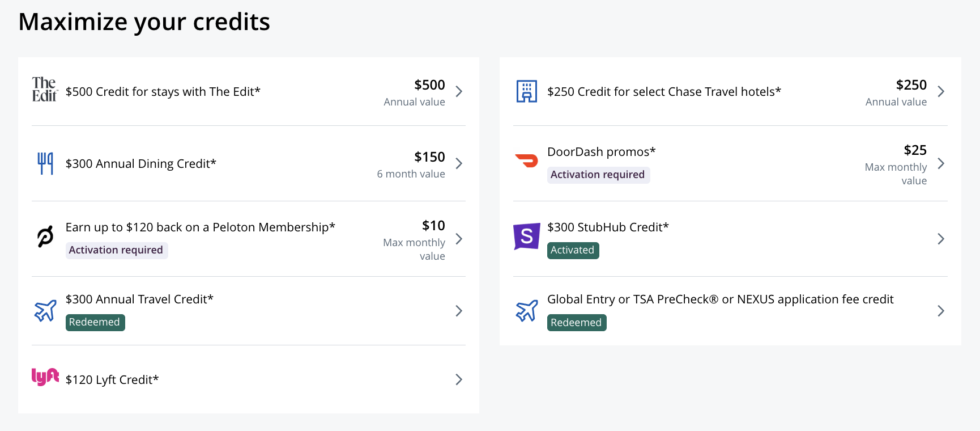The width and height of the screenshot is (980, 431).
Task: Expand the $300 Annual Dining Credit chevron
Action: tap(459, 163)
